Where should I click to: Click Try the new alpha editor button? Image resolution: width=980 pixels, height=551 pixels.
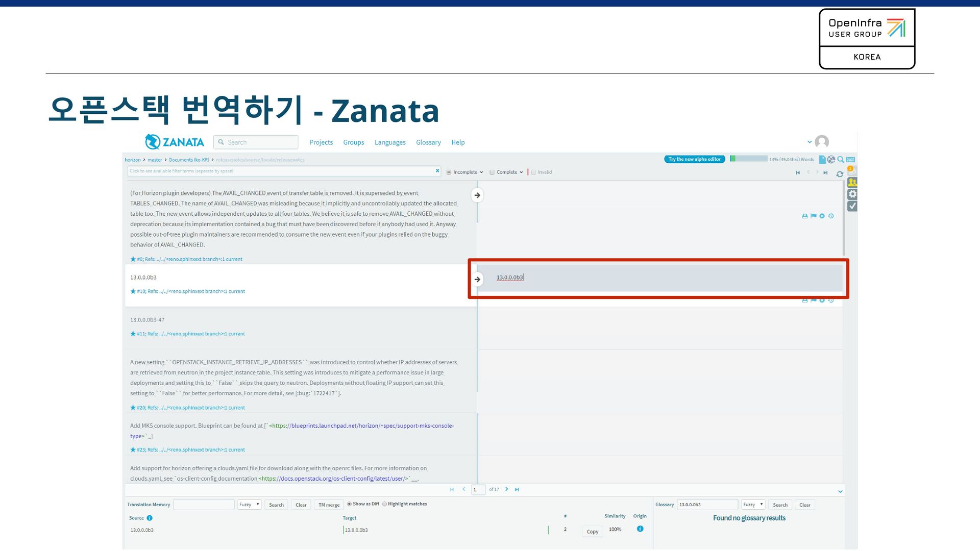click(x=695, y=159)
